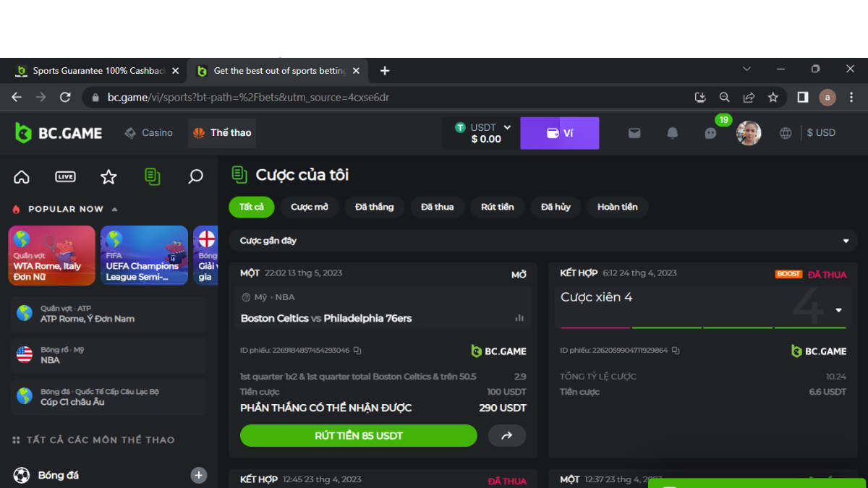The height and width of the screenshot is (488, 868).
Task: Go to the sidebar home icon
Action: pos(22,176)
